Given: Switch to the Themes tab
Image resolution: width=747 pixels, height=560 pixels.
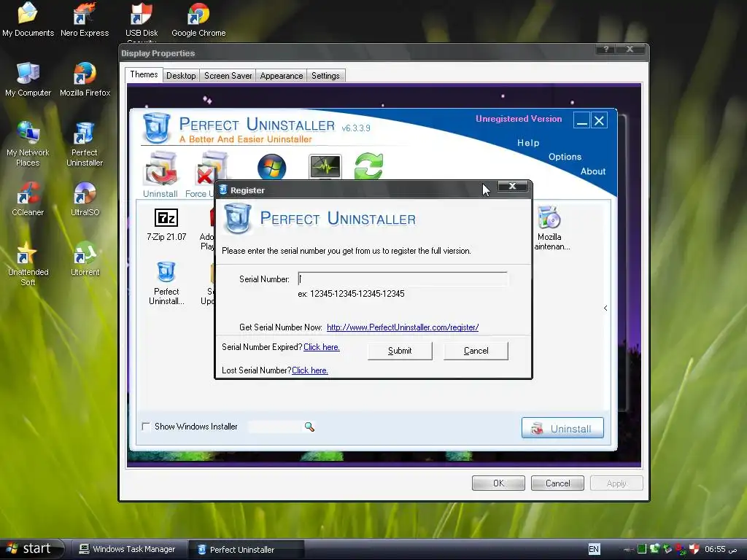Looking at the screenshot, I should 144,74.
